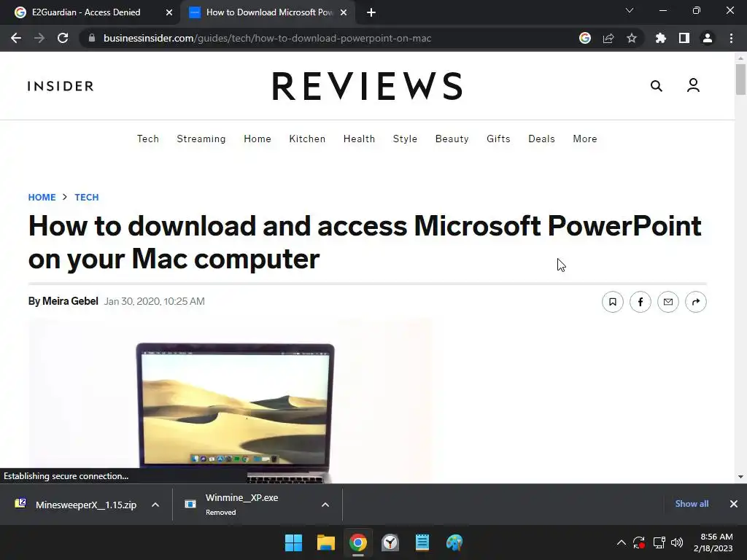Expand options for MinesweeperX__1.15.zip download
Screen dimensions: 747x560
(155, 505)
